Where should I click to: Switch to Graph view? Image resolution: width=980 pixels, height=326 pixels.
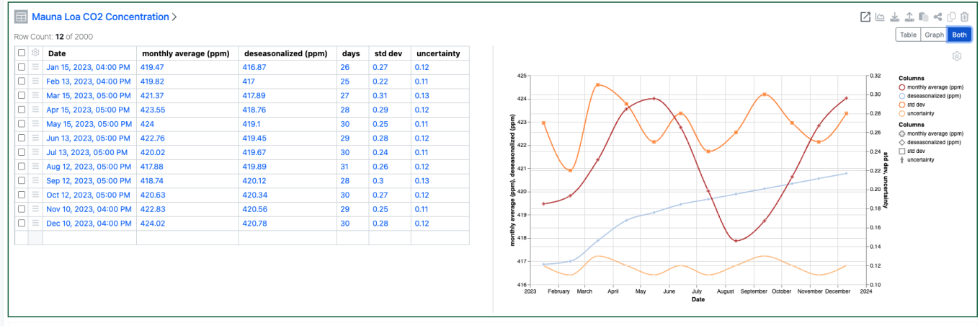pyautogui.click(x=934, y=35)
